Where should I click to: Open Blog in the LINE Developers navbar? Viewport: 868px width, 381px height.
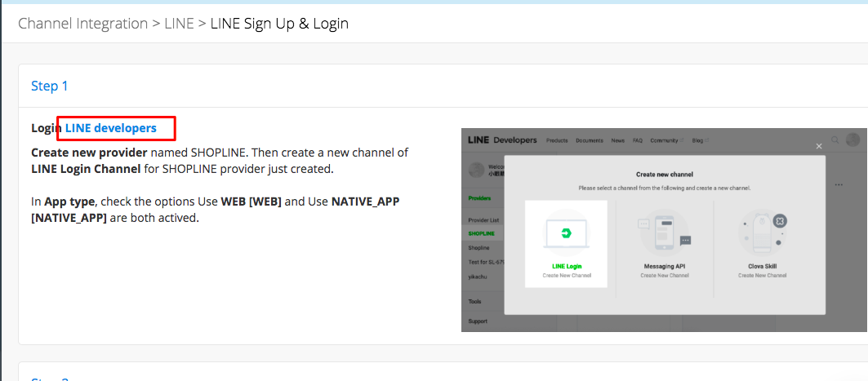tap(701, 140)
